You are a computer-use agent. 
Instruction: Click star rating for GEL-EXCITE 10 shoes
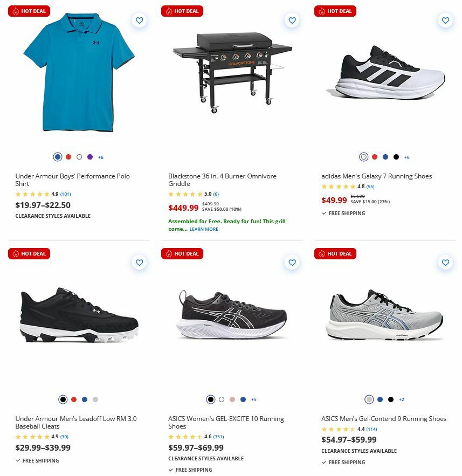[x=186, y=437]
